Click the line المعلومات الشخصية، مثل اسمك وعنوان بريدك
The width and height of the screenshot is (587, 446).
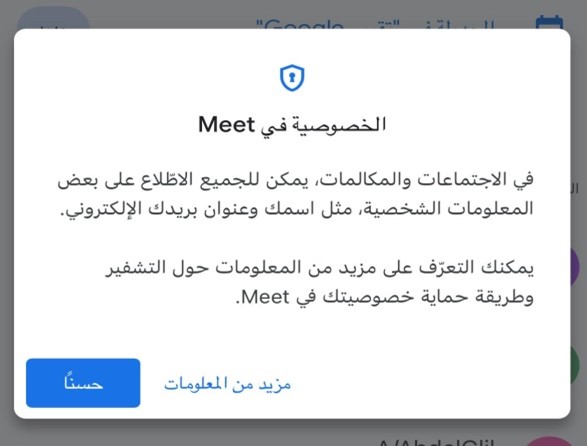point(297,209)
